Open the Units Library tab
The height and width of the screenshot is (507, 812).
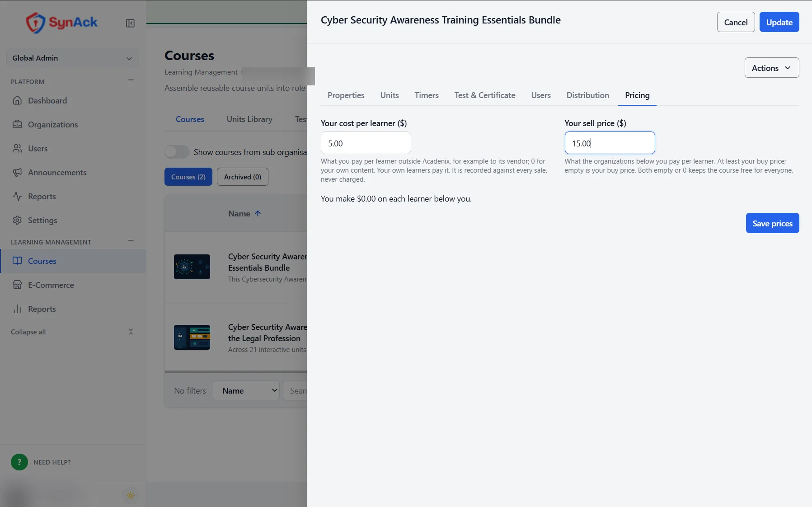tap(249, 119)
